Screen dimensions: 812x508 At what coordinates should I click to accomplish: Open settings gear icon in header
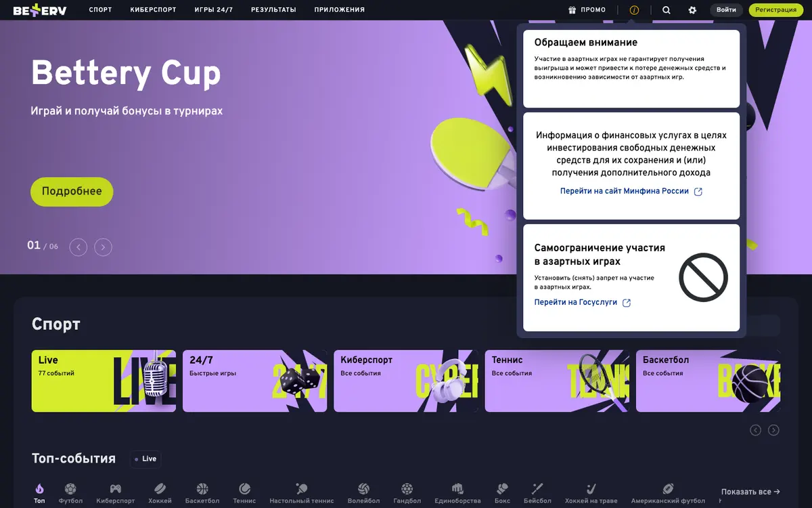pos(692,10)
